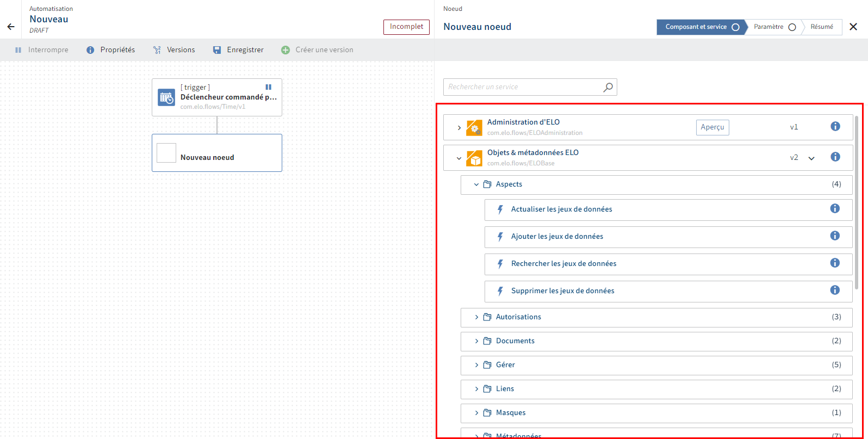
Task: Click the green plus Créer une version icon
Action: click(x=286, y=50)
